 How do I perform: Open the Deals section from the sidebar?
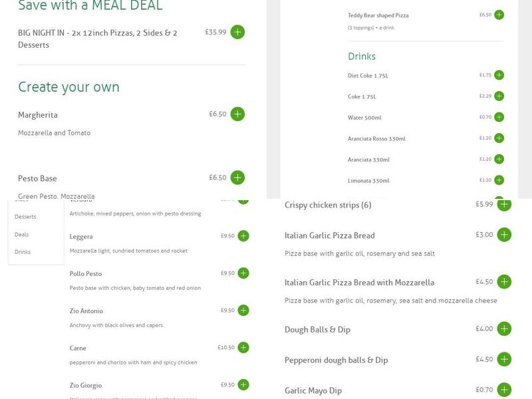coord(23,233)
